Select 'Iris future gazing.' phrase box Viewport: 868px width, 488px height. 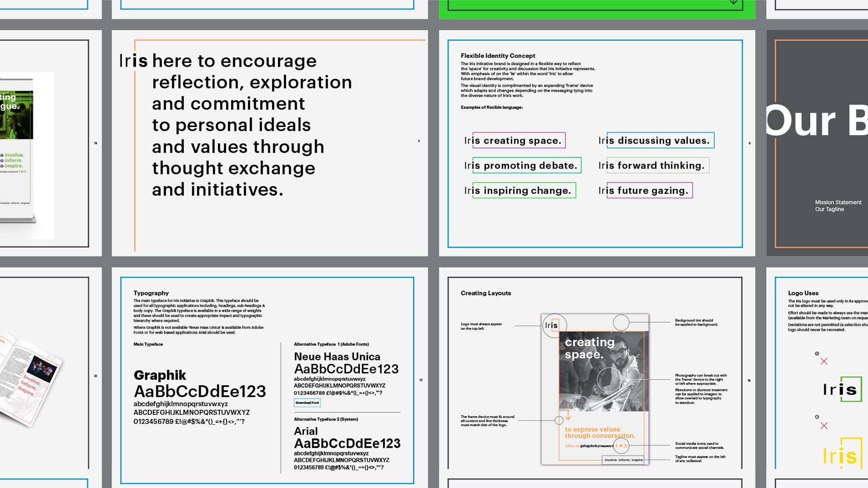(649, 191)
